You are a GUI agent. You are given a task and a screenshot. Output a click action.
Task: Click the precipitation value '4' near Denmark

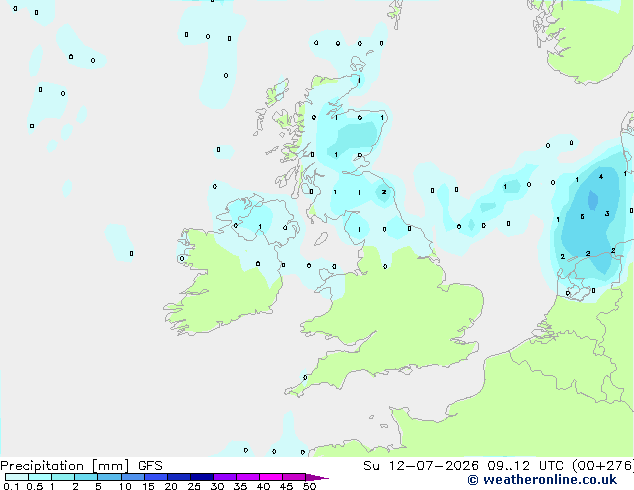(x=601, y=176)
